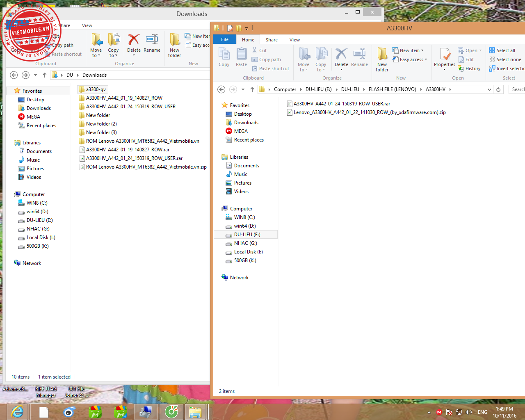Image resolution: width=525 pixels, height=420 pixels.
Task: Go back in A3300HV window navigation
Action: click(x=221, y=89)
